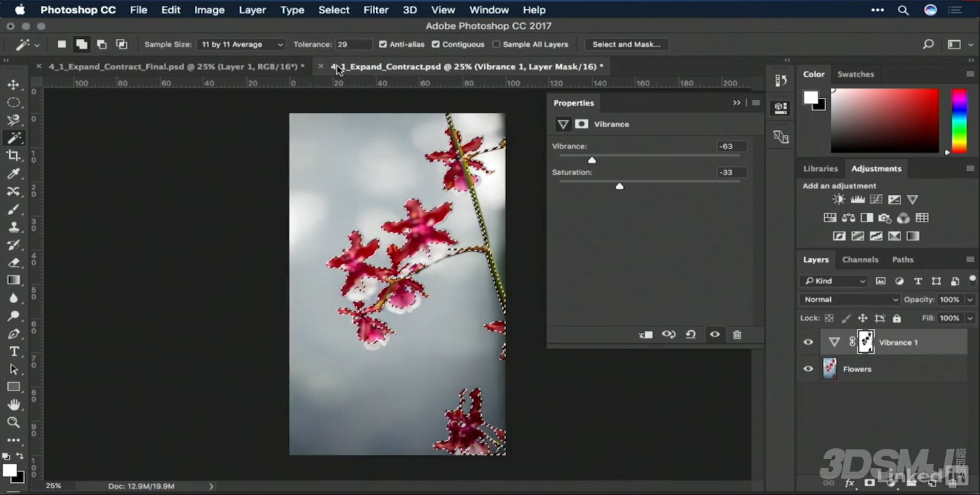Select the Gradient tool
This screenshot has width=980, height=495.
click(14, 280)
